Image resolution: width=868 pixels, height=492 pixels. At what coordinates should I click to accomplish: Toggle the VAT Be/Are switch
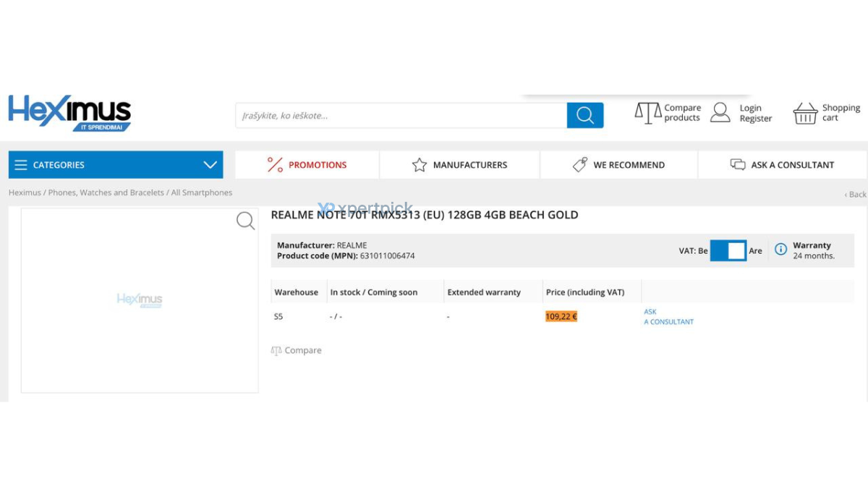click(728, 250)
